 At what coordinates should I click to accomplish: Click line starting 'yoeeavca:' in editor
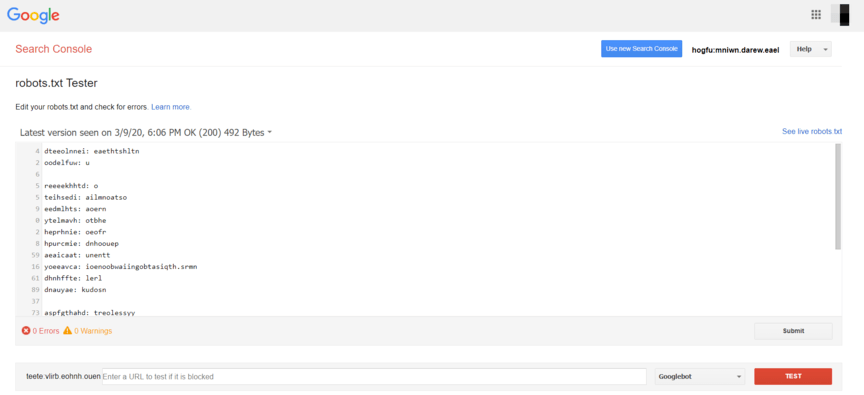pos(121,267)
